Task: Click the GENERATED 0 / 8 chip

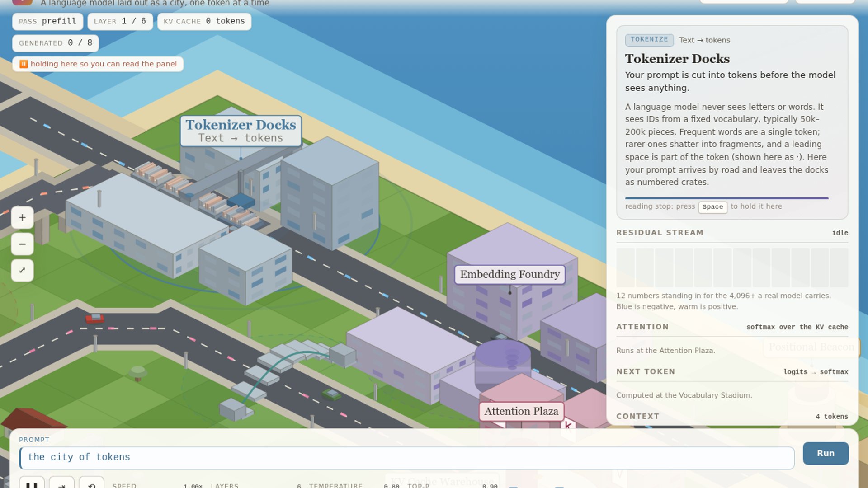Action: (x=56, y=43)
